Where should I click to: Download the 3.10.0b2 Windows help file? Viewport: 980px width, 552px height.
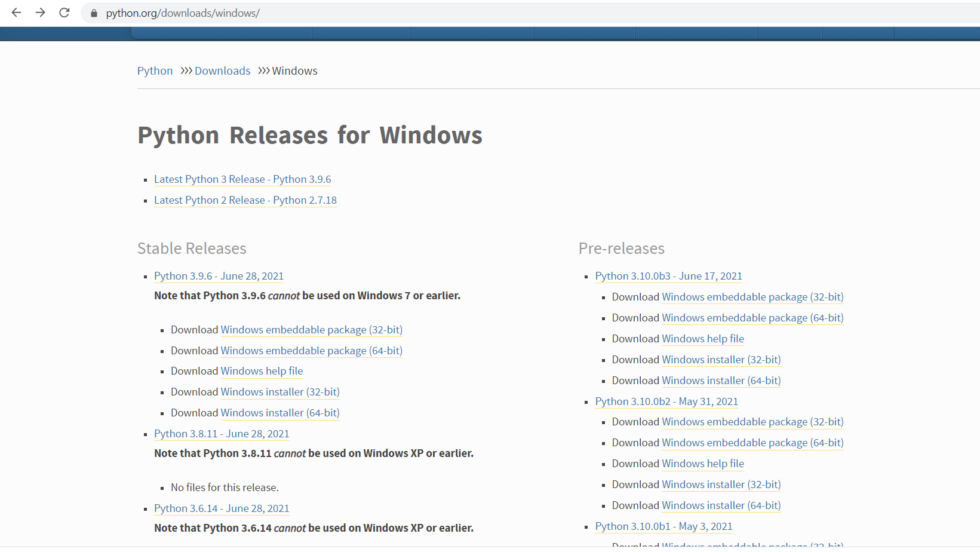[x=703, y=464]
